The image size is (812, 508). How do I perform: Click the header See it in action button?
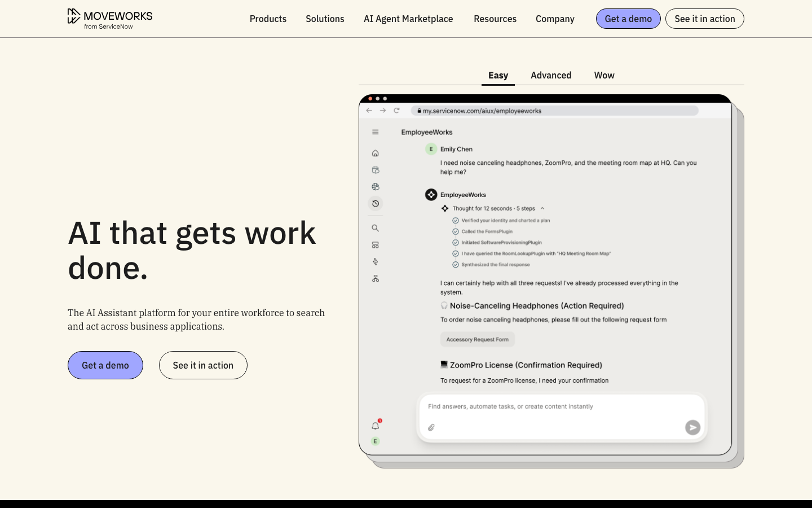(705, 19)
